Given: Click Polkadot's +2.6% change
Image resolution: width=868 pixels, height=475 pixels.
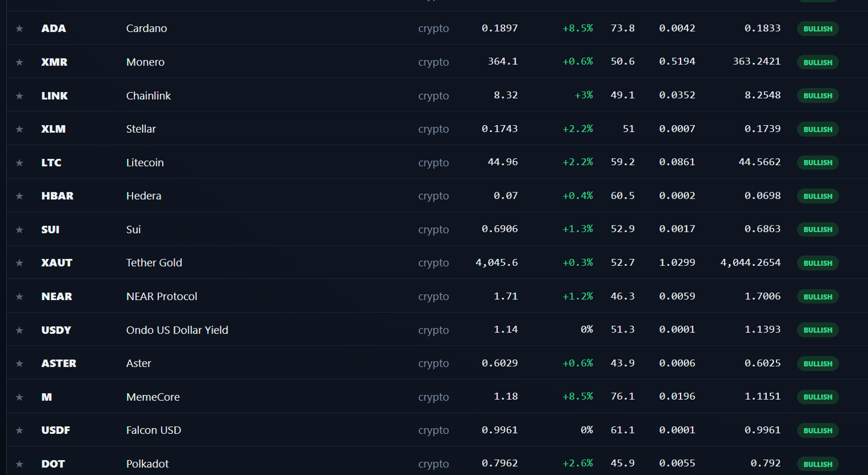Looking at the screenshot, I should (x=578, y=463).
